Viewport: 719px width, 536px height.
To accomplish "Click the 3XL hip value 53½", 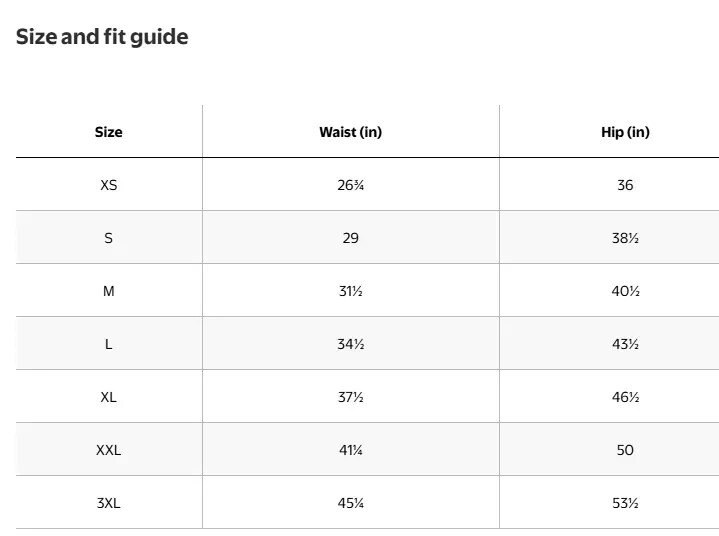I will [x=625, y=503].
